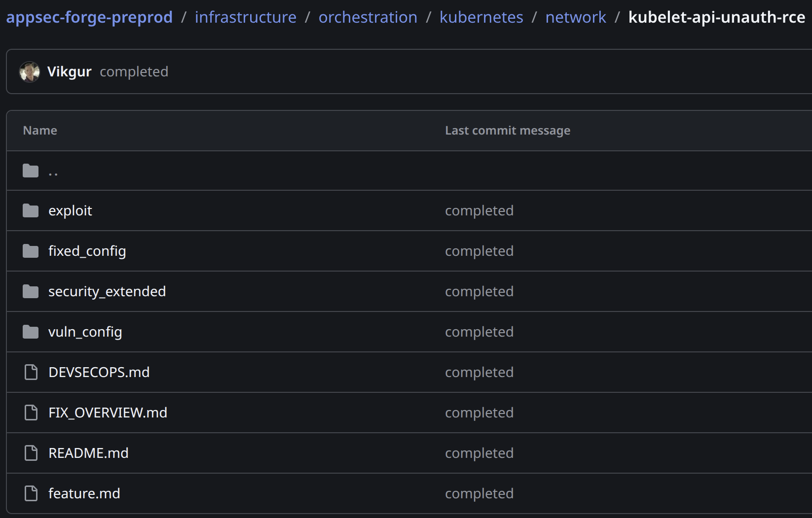Navigate to orchestration breadcrumb folder
The width and height of the screenshot is (812, 518).
(x=368, y=17)
